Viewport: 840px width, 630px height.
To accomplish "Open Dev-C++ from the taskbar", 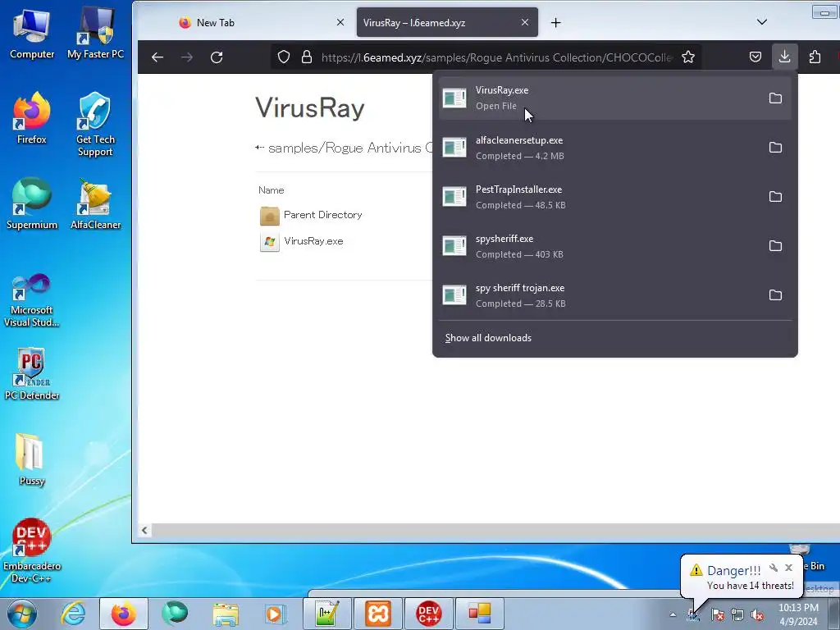I will click(428, 614).
